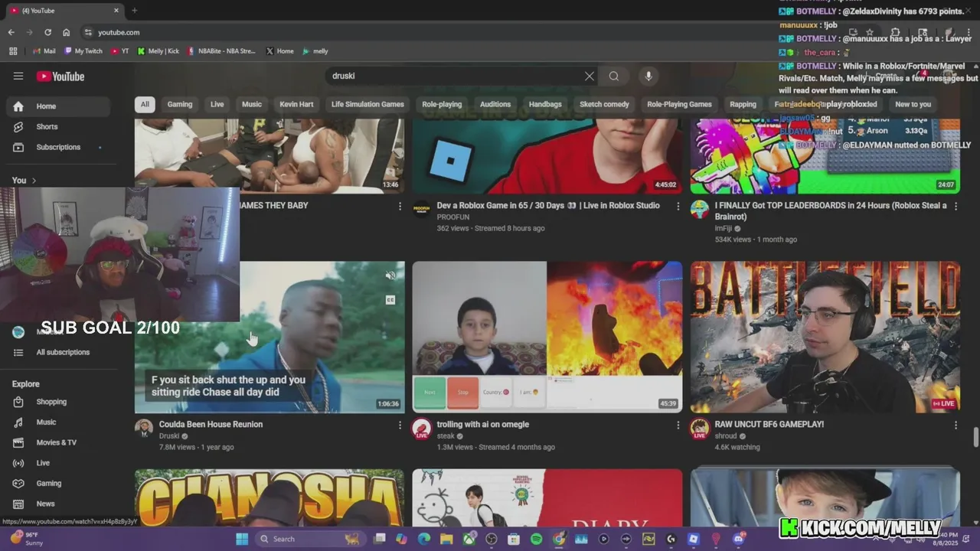Select the Role-Playing Games filter chip
The image size is (980, 551).
pyautogui.click(x=679, y=104)
